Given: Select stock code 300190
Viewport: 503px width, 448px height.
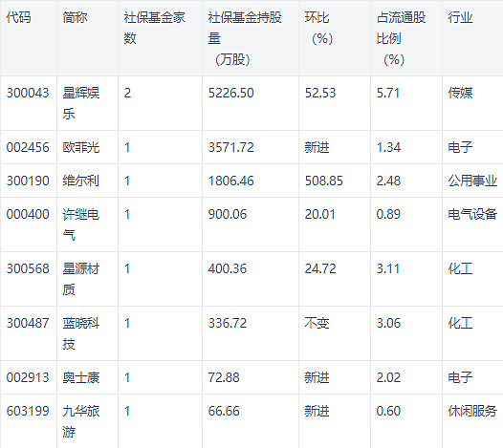Looking at the screenshot, I should (x=28, y=181).
